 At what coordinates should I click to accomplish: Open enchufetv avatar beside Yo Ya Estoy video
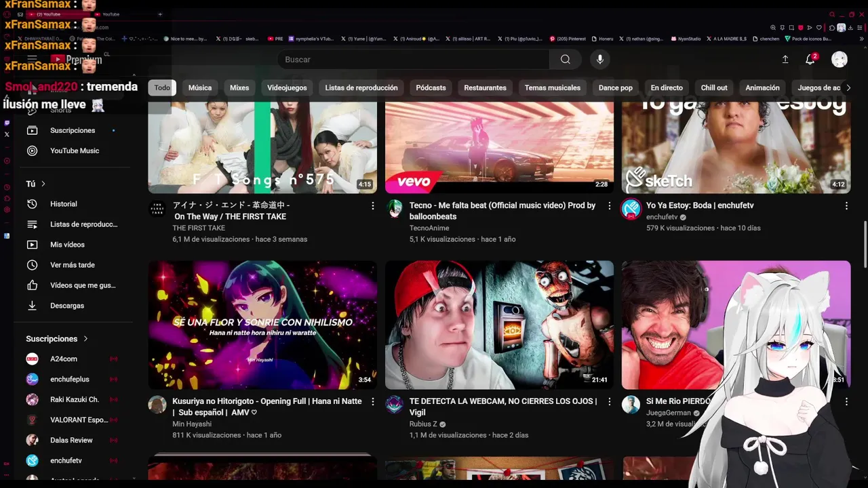(x=631, y=209)
